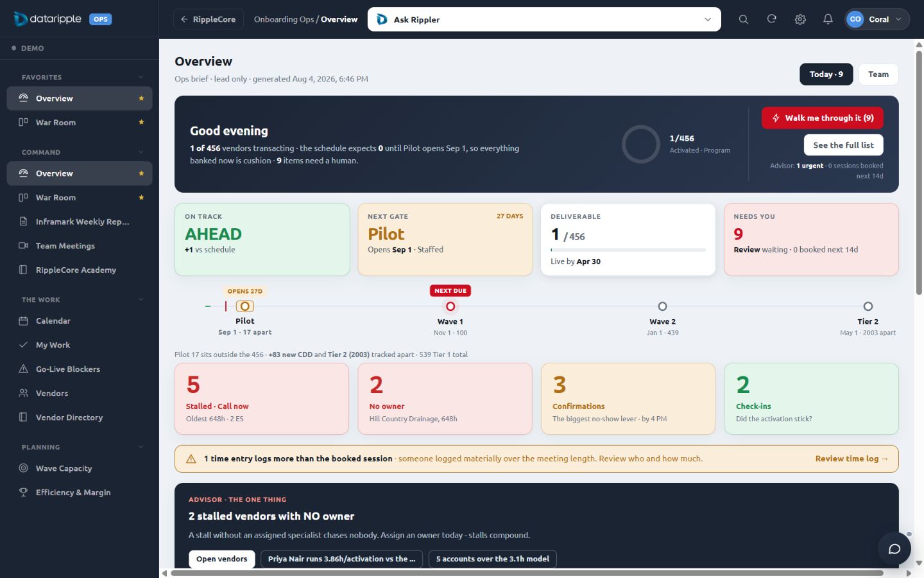Click Open vendors button
924x578 pixels.
[221, 559]
